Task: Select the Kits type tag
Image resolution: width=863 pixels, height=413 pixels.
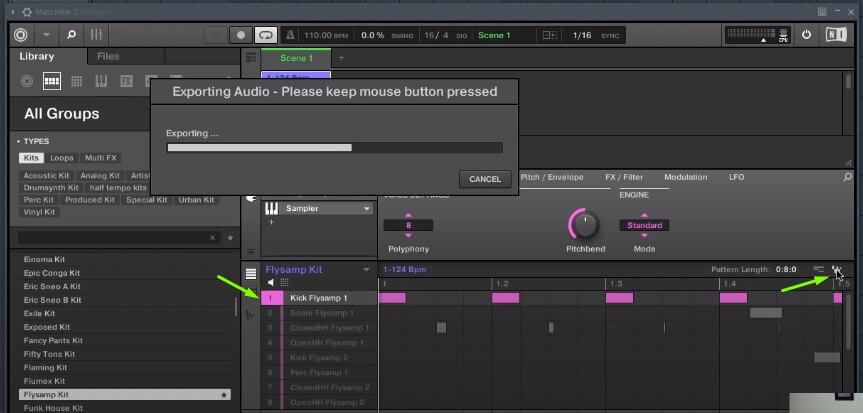Action: coord(31,157)
